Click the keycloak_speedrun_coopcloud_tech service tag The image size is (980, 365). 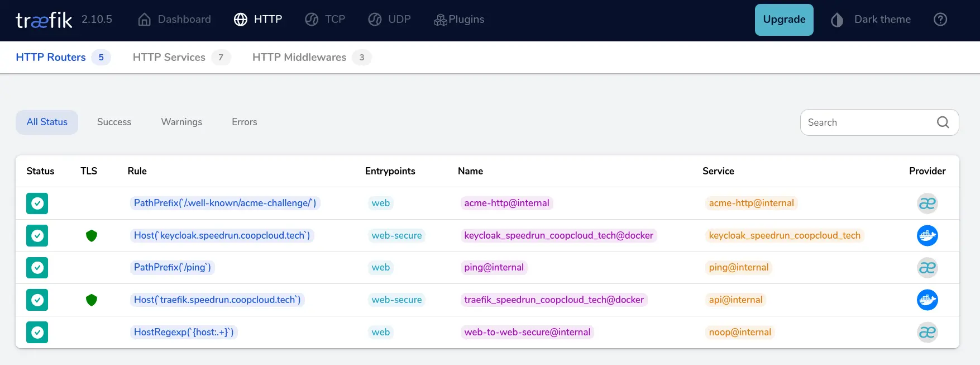tap(785, 235)
